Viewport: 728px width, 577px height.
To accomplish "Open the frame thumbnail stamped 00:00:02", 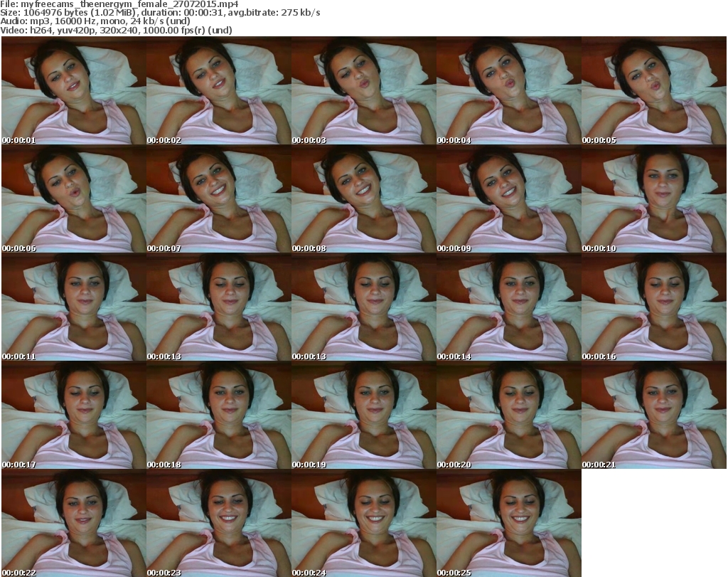I will point(219,90).
